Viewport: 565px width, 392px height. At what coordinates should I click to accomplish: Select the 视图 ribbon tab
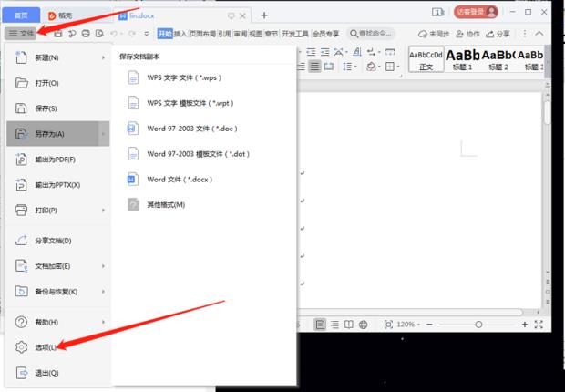pos(256,34)
